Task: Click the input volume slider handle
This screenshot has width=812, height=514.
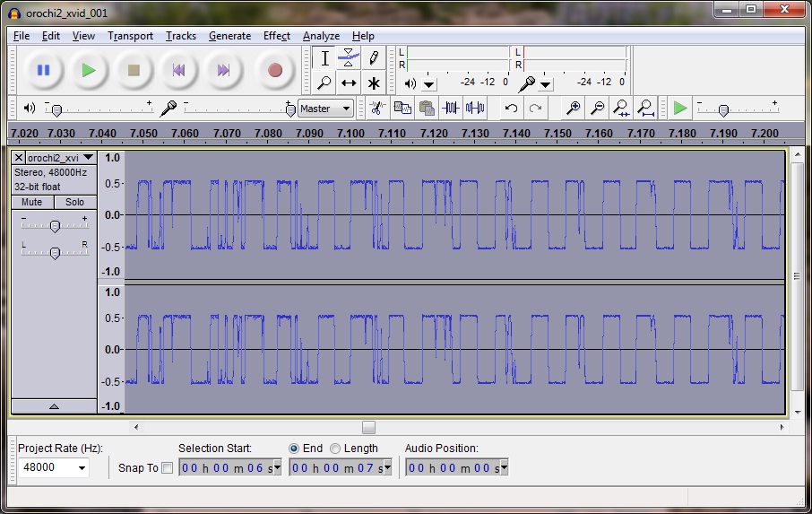Action: pos(290,109)
